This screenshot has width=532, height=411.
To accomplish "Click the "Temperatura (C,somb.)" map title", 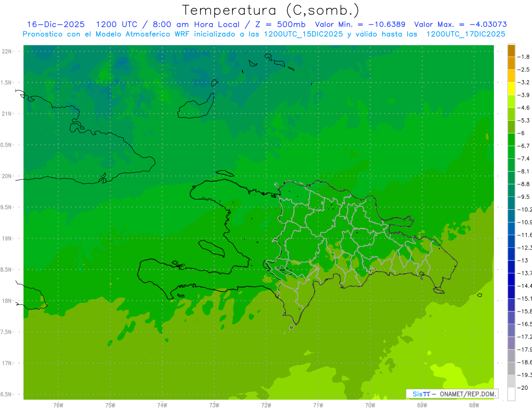I will 270,10.
